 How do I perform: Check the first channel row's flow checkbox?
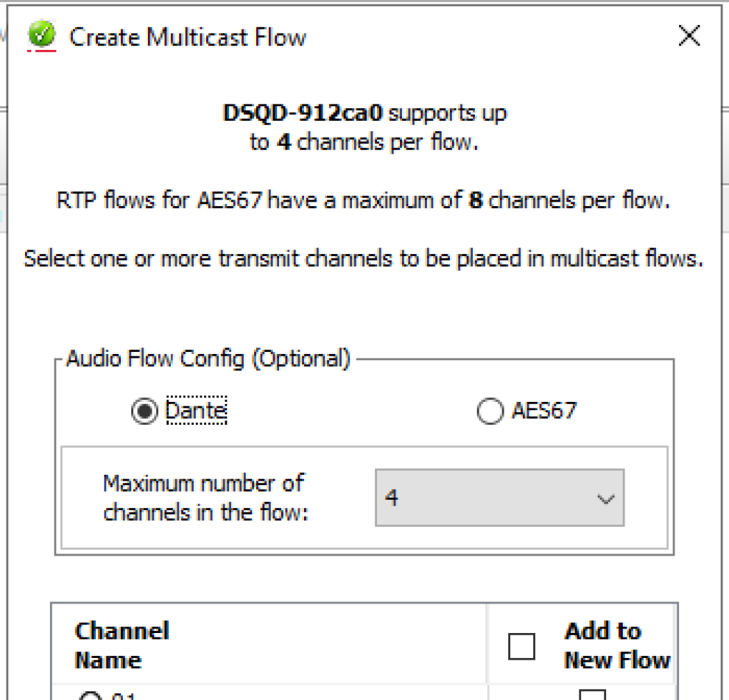click(594, 694)
